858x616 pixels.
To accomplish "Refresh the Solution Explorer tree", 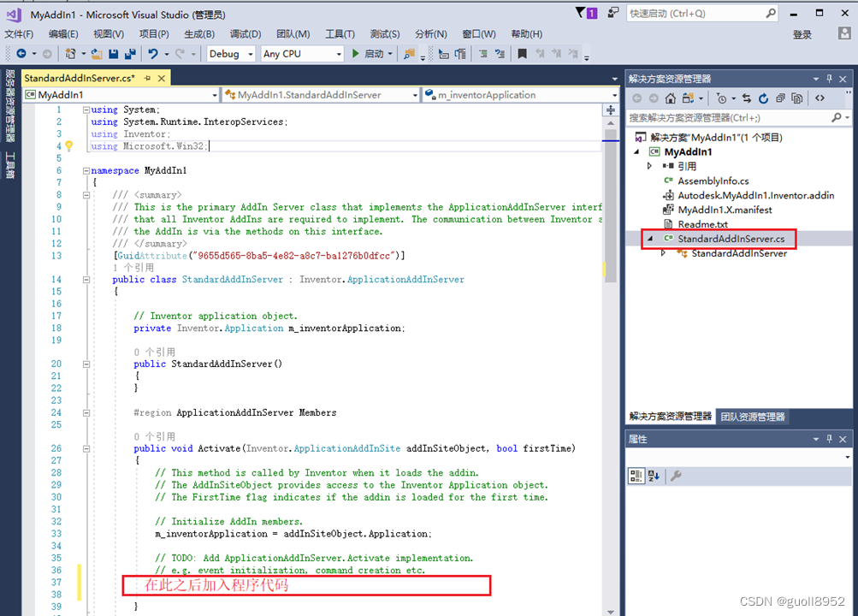I will click(763, 98).
